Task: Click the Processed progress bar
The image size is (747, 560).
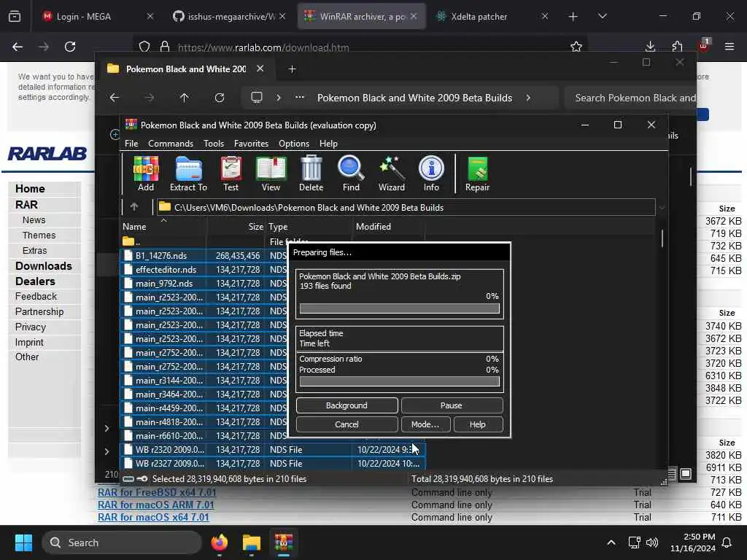Action: (x=399, y=381)
